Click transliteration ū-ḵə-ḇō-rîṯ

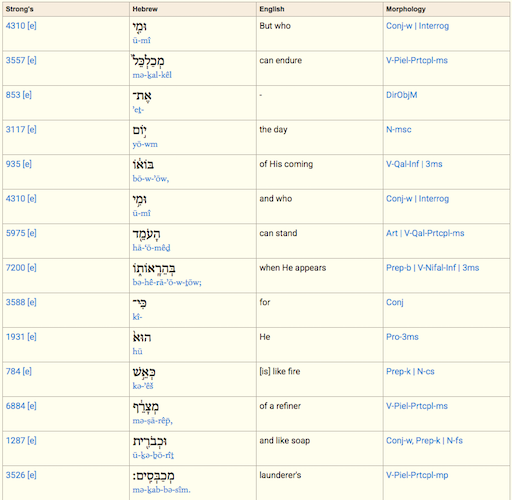click(x=153, y=455)
